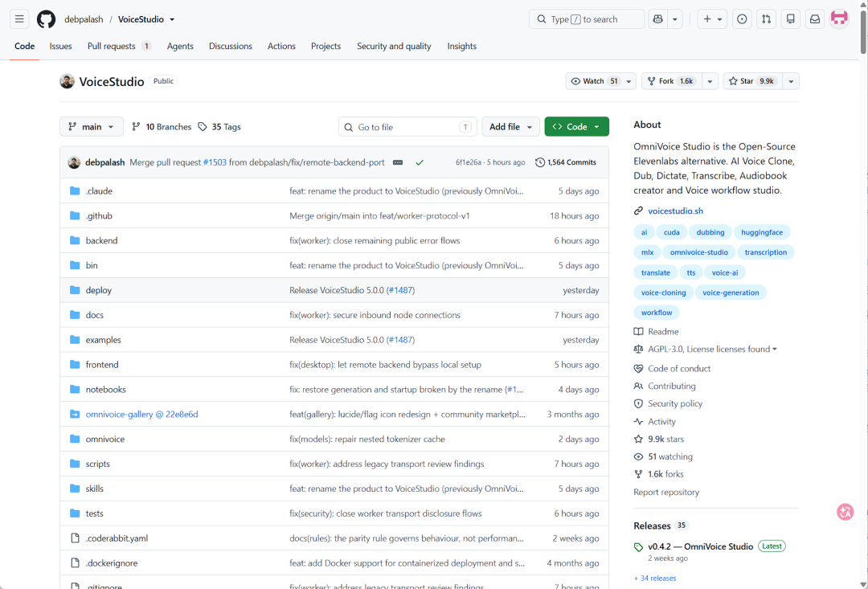Click the page vertical scrollbar
Viewport: 868px width, 589px height.
(x=863, y=31)
